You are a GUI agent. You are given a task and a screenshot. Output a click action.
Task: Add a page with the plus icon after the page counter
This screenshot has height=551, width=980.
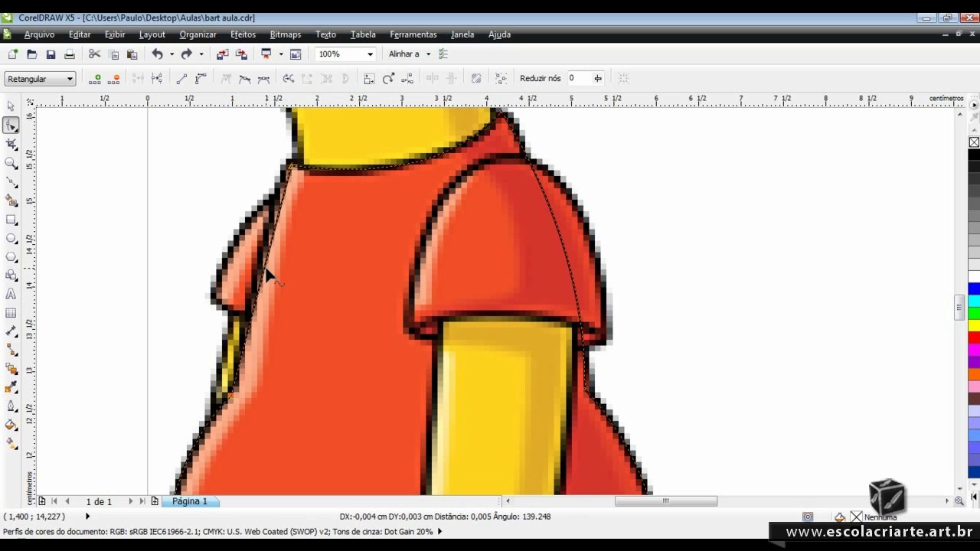pyautogui.click(x=155, y=501)
